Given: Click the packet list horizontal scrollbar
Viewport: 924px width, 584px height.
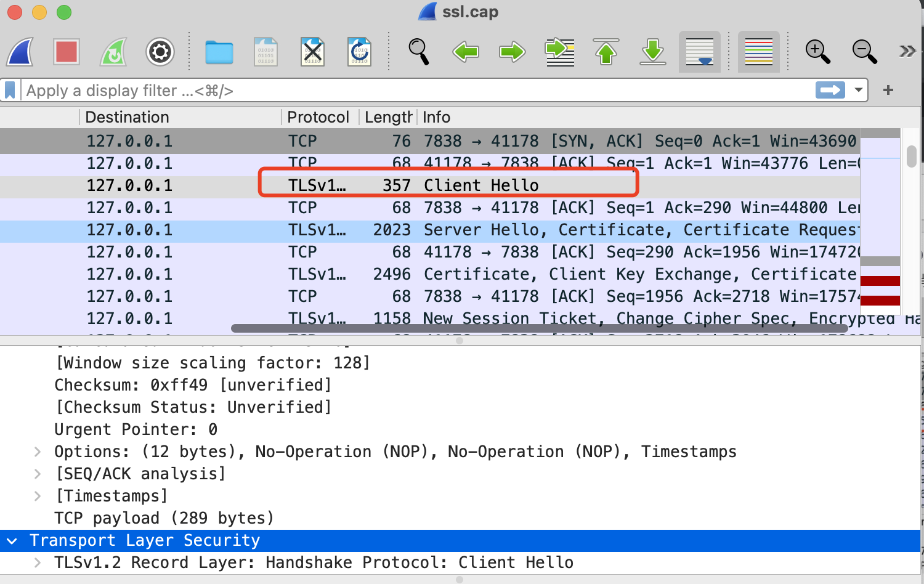Looking at the screenshot, I should click(x=540, y=328).
